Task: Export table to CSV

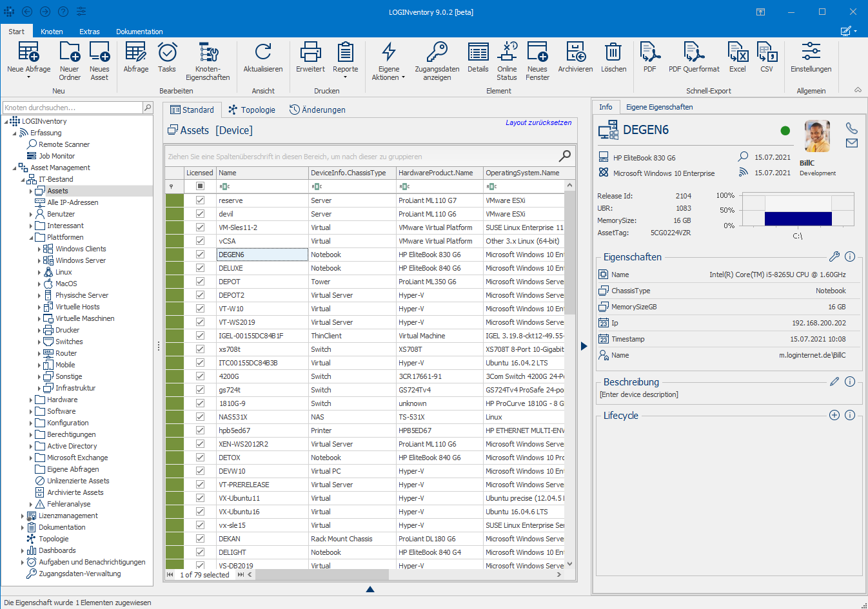Action: (x=767, y=57)
